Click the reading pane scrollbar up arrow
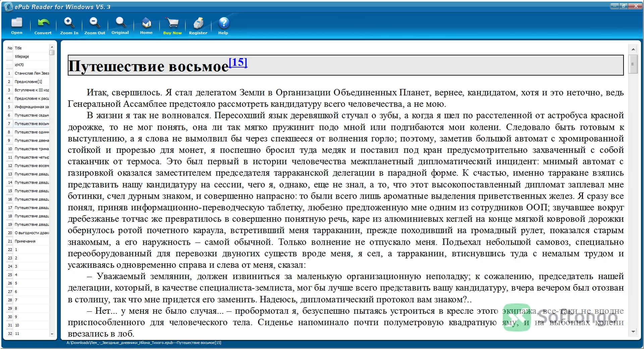Screen dimensions: 644x349 click(x=633, y=49)
